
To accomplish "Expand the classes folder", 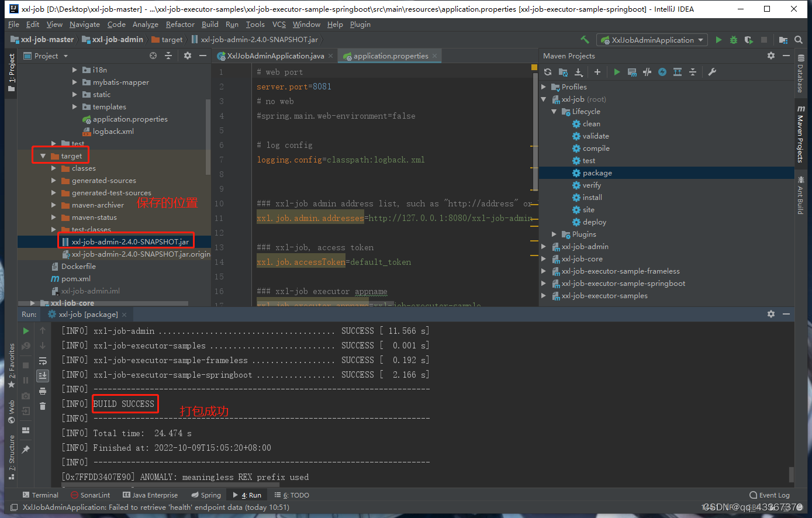I will 53,168.
